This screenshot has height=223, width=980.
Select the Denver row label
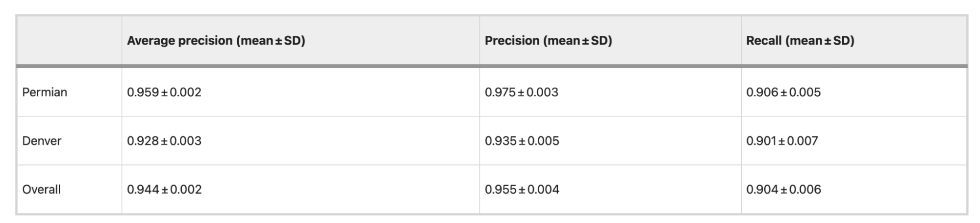(x=42, y=141)
